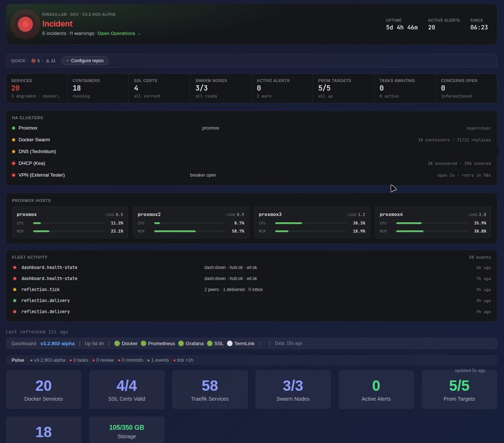Open the proxmox host card title

point(26,215)
